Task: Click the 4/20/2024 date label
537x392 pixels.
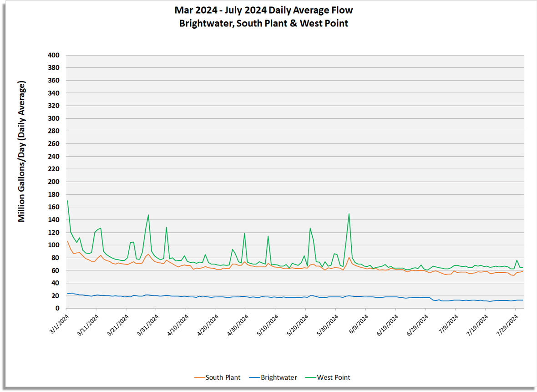Action: (x=208, y=326)
